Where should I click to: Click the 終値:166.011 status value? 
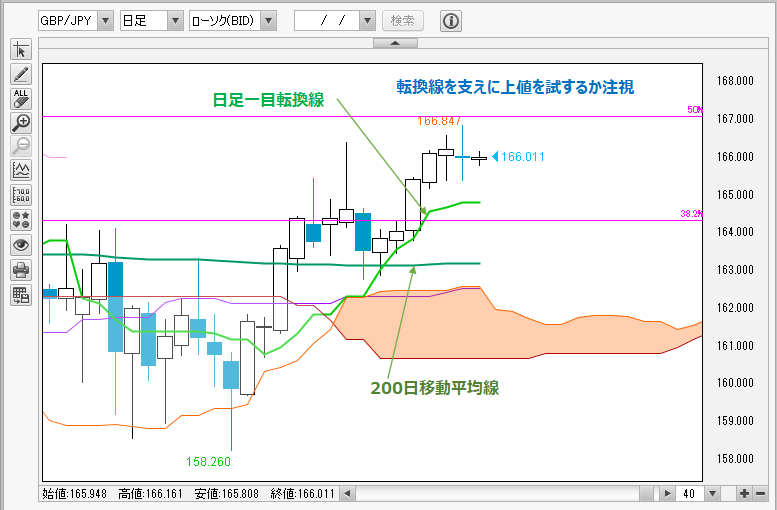point(303,494)
